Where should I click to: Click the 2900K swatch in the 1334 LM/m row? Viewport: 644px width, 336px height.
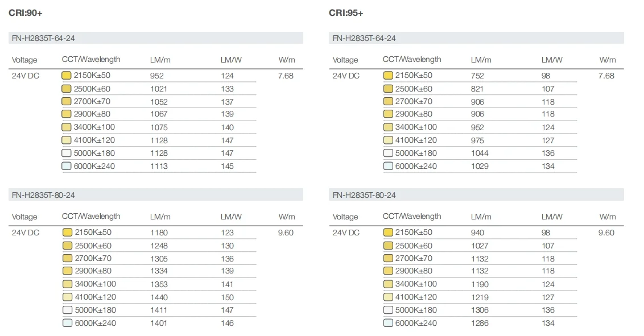67,271
